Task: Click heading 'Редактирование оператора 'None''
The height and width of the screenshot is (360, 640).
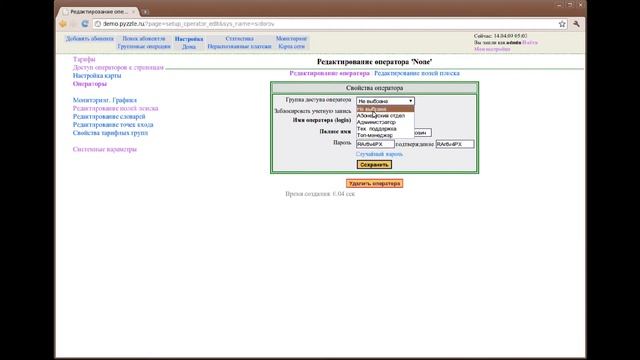Action: (x=374, y=62)
